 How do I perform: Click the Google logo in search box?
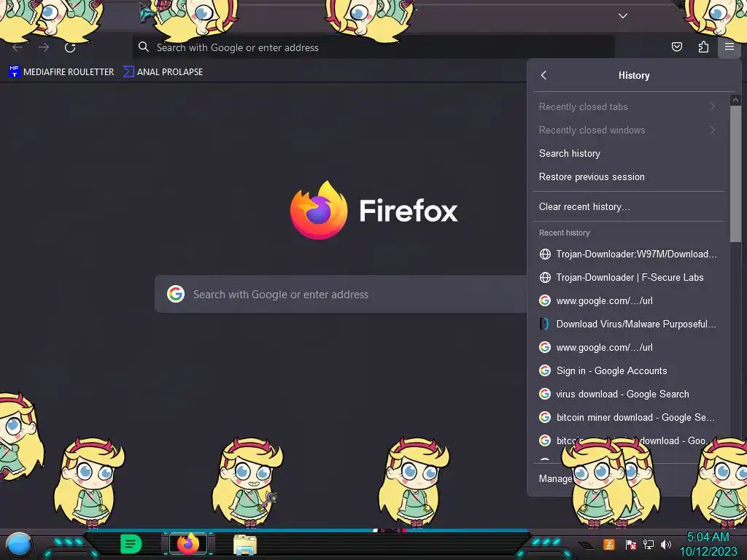click(x=176, y=295)
